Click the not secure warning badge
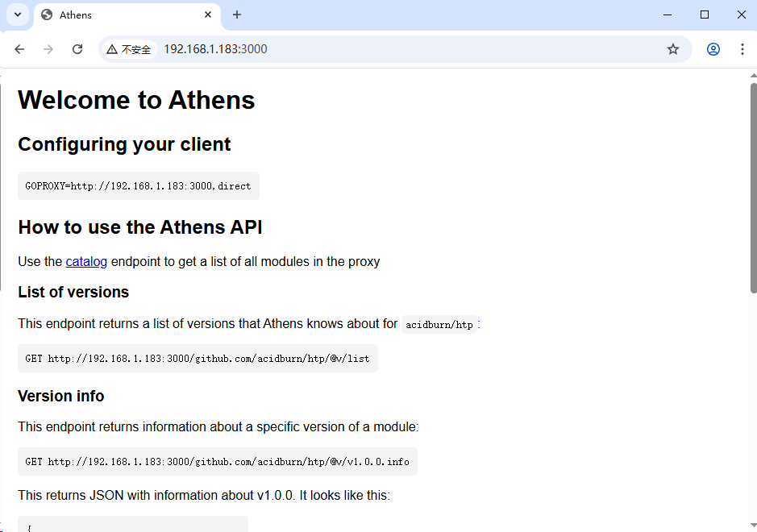The height and width of the screenshot is (532, 757). pyautogui.click(x=129, y=49)
